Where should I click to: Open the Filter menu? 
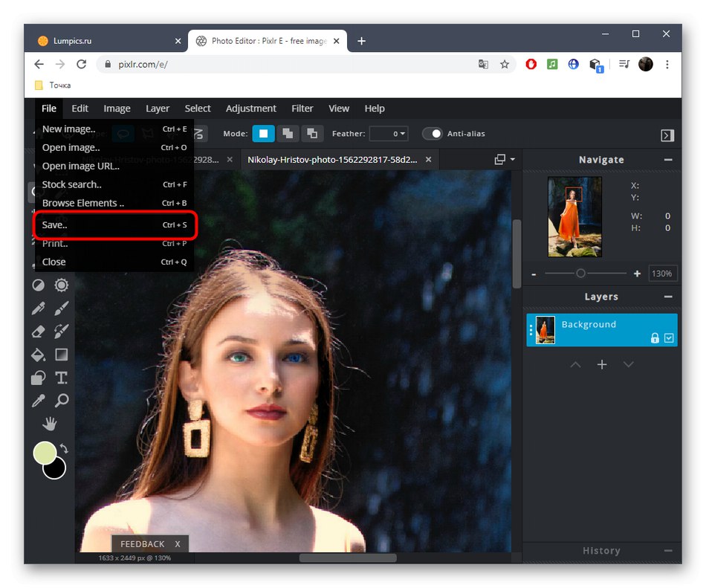click(x=302, y=109)
